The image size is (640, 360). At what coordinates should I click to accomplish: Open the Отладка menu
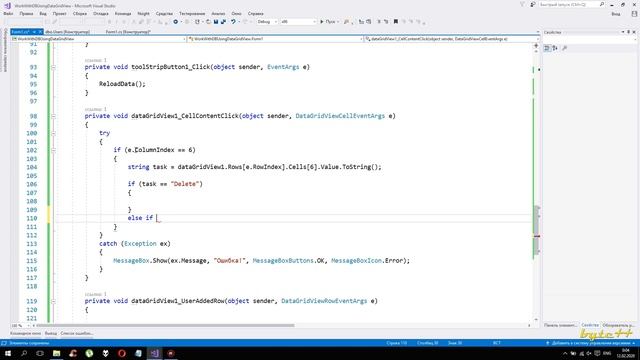(101, 13)
